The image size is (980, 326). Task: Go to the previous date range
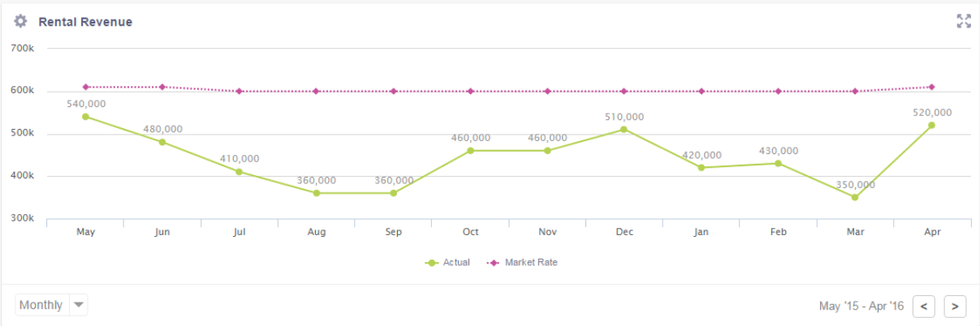(x=924, y=306)
